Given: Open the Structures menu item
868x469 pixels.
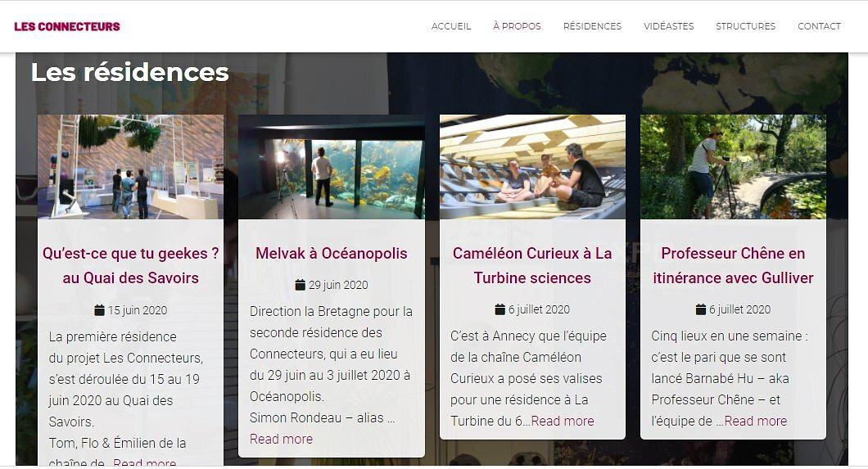Looking at the screenshot, I should (x=746, y=26).
